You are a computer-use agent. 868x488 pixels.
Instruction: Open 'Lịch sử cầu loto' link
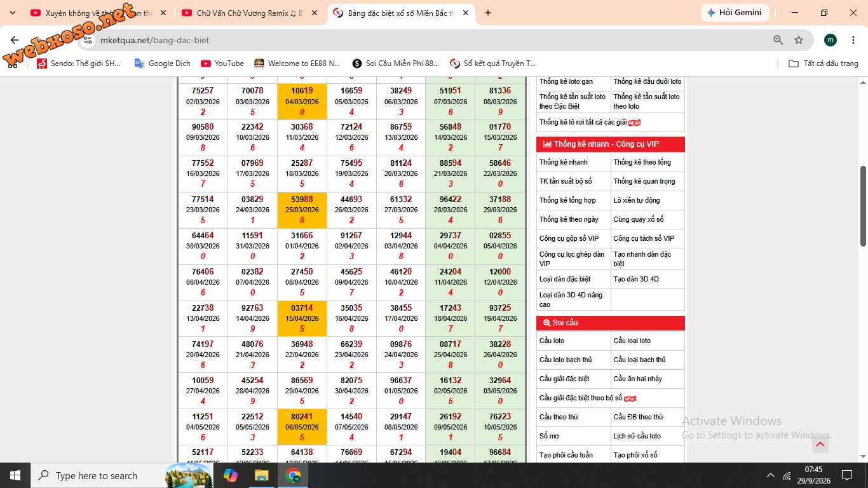tap(637, 436)
